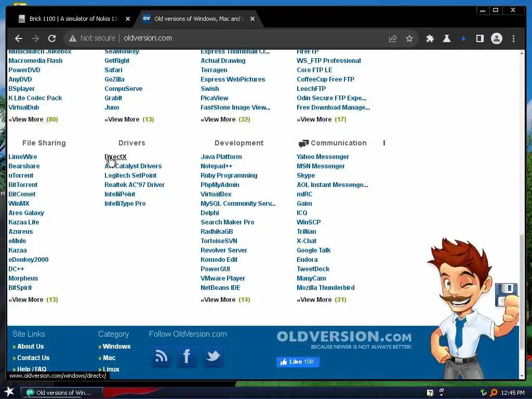Open the mIRC link

click(304, 194)
